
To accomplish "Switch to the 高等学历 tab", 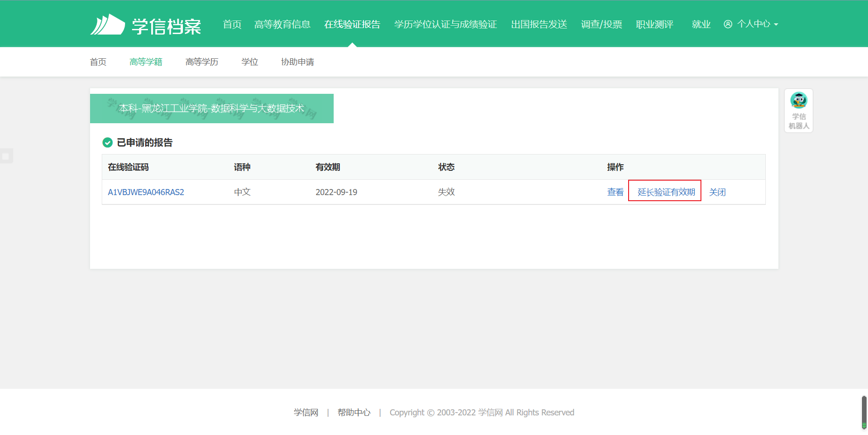I will click(202, 62).
